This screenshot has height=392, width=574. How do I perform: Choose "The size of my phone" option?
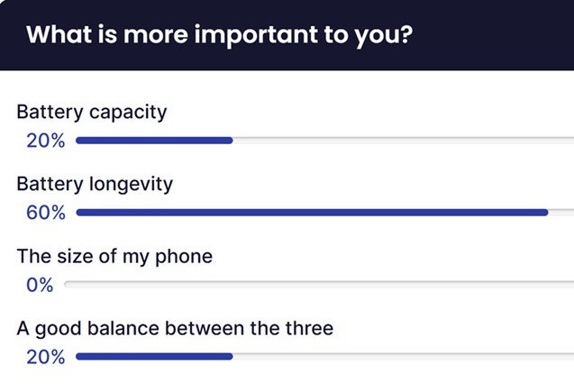pos(114,256)
